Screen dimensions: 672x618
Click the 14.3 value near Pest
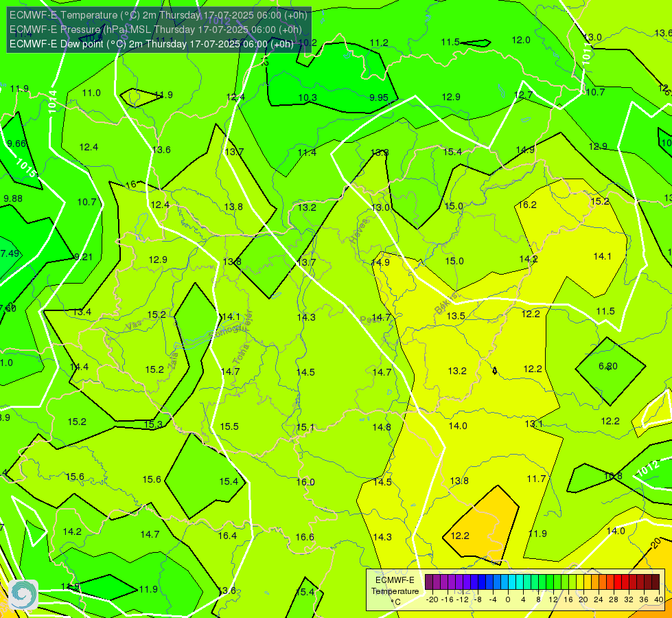pos(306,317)
